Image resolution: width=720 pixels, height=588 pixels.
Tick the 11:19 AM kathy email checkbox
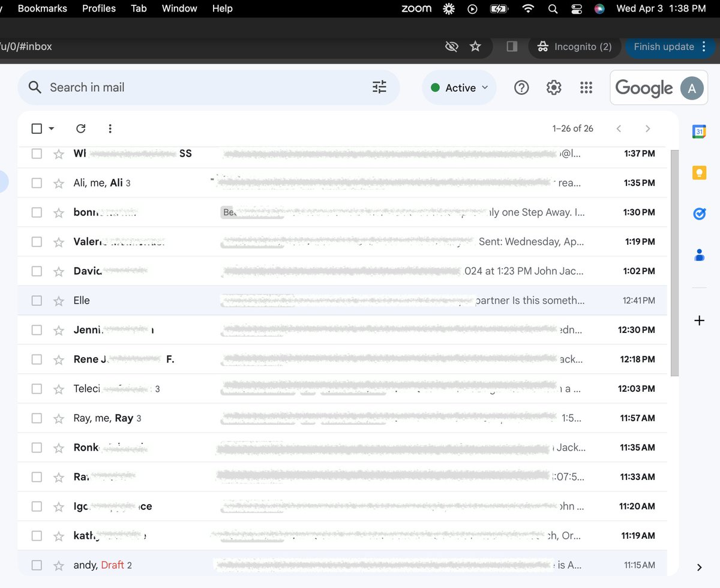coord(37,536)
